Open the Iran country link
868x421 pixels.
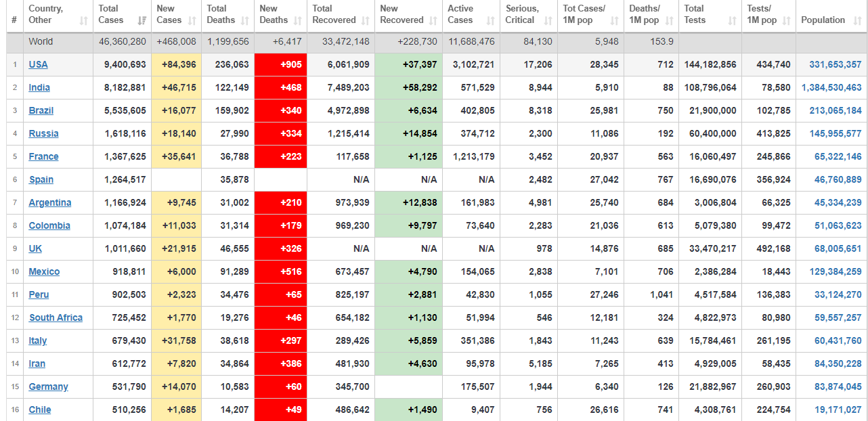tap(37, 363)
